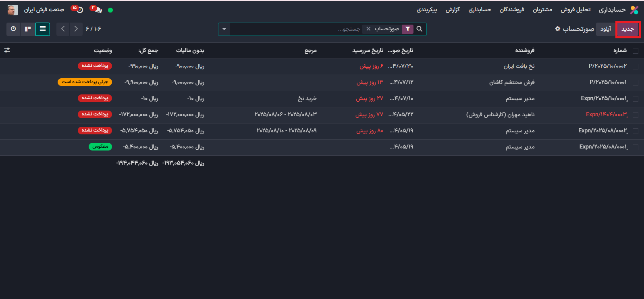Open conversations chat icon in top bar
644x299 pixels.
(x=98, y=10)
